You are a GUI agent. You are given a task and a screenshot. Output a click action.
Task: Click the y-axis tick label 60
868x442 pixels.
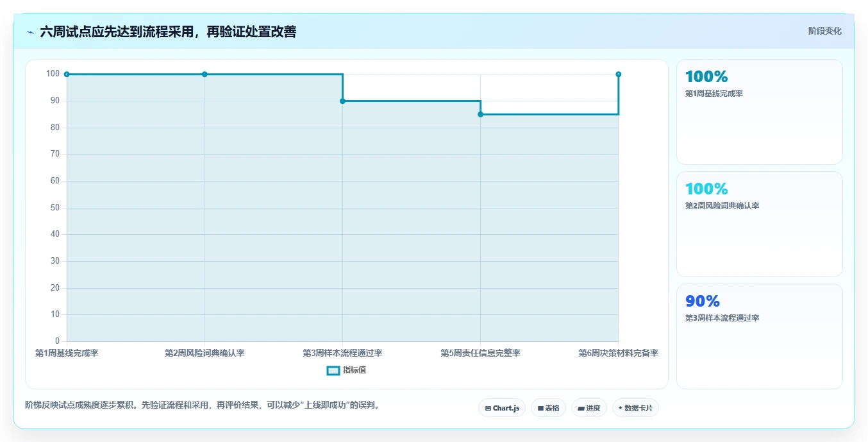55,181
